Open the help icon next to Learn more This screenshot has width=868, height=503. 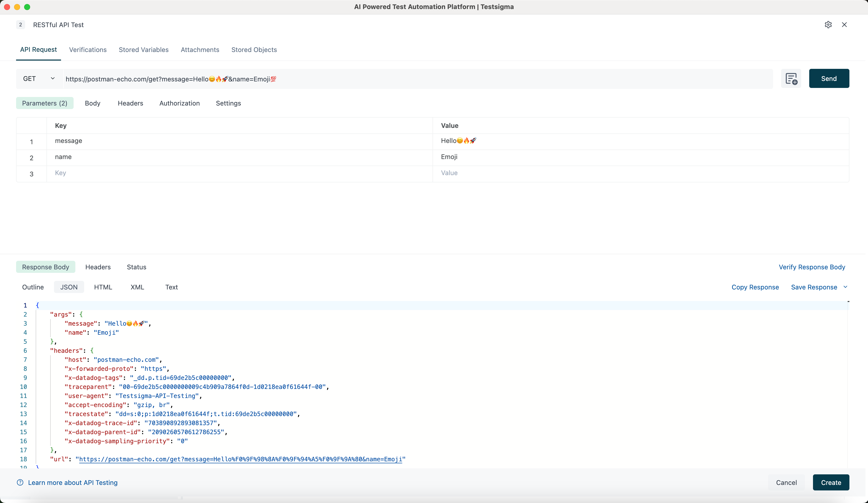tap(20, 482)
